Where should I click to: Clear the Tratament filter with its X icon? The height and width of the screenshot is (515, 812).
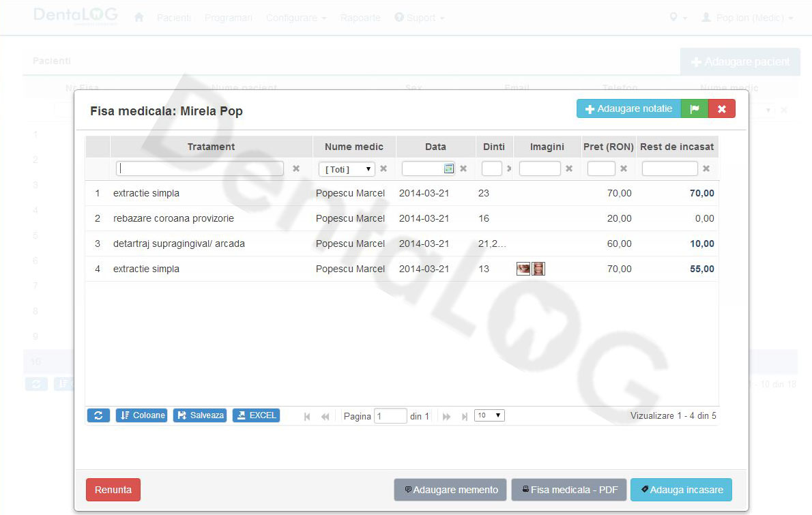point(296,168)
